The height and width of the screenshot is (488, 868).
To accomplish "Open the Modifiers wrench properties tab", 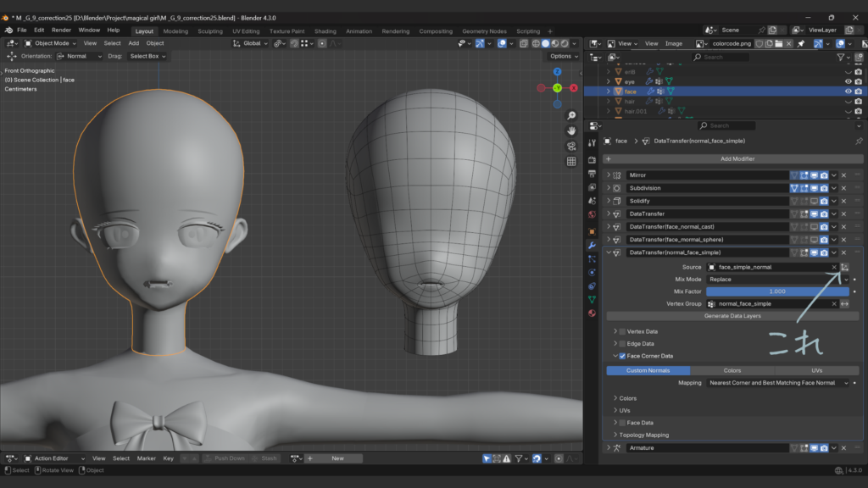I will [x=592, y=245].
